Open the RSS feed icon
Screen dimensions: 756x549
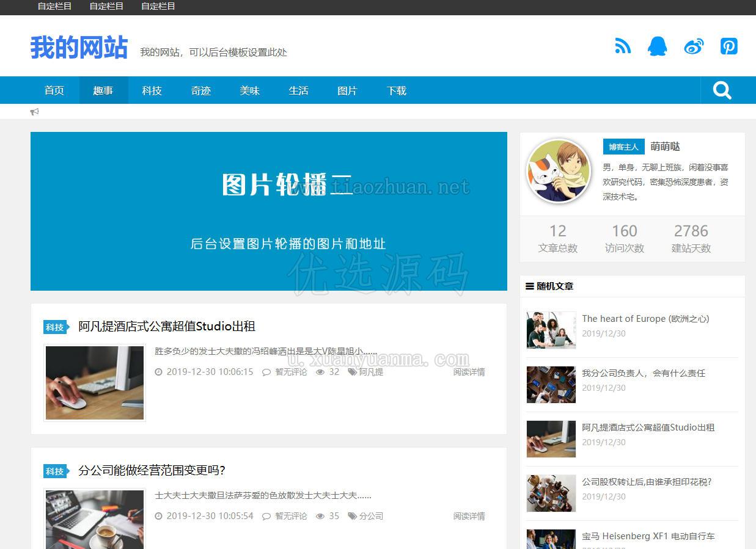[623, 46]
